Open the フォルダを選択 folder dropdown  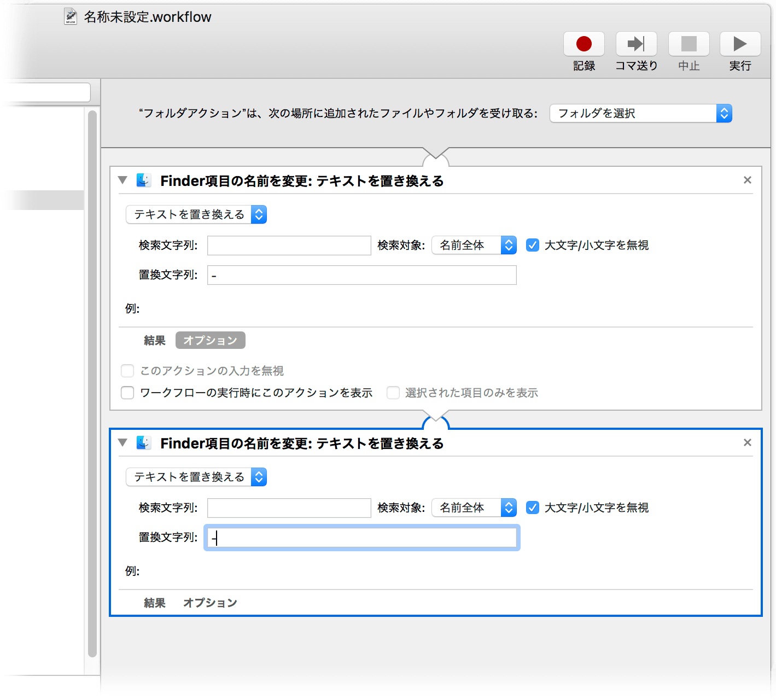point(641,113)
